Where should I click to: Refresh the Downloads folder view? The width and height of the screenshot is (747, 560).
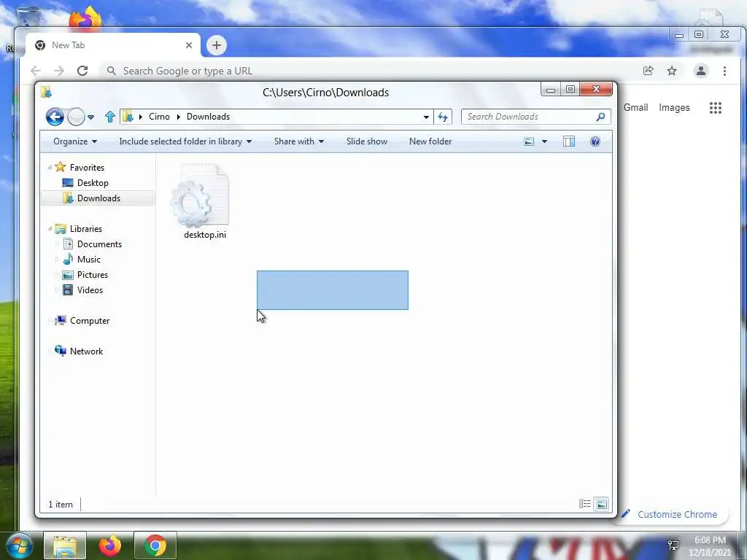[443, 117]
